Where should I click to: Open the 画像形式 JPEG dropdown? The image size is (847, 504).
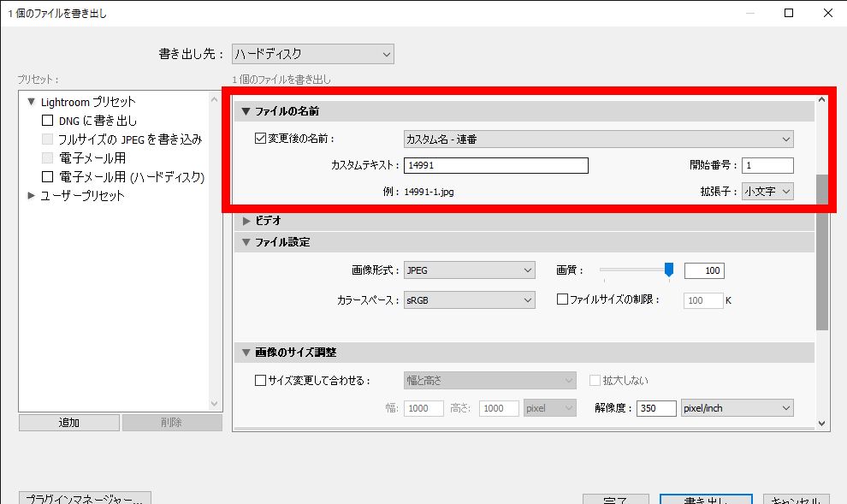(x=469, y=270)
